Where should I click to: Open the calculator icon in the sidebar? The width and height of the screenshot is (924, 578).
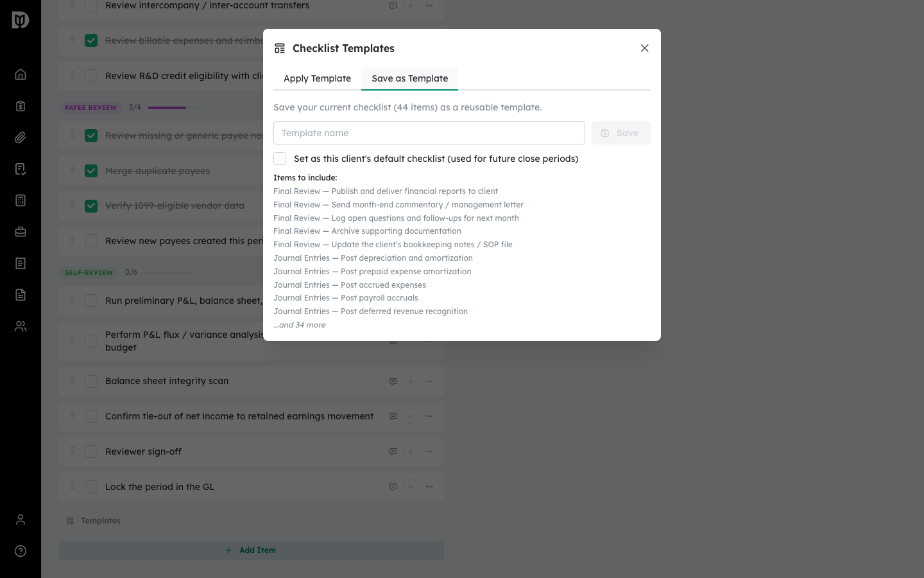(x=21, y=200)
